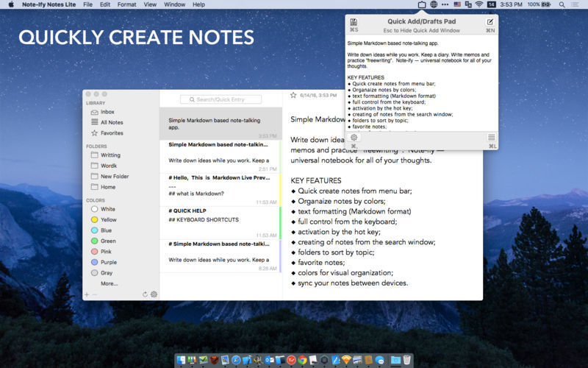The height and width of the screenshot is (368, 588).
Task: Click the Search/Quick Entry field
Action: (x=220, y=99)
